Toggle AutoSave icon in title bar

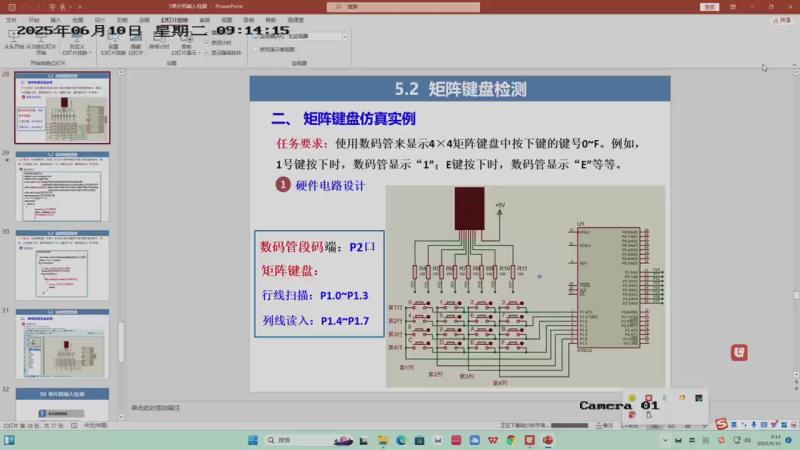pyautogui.click(x=12, y=7)
